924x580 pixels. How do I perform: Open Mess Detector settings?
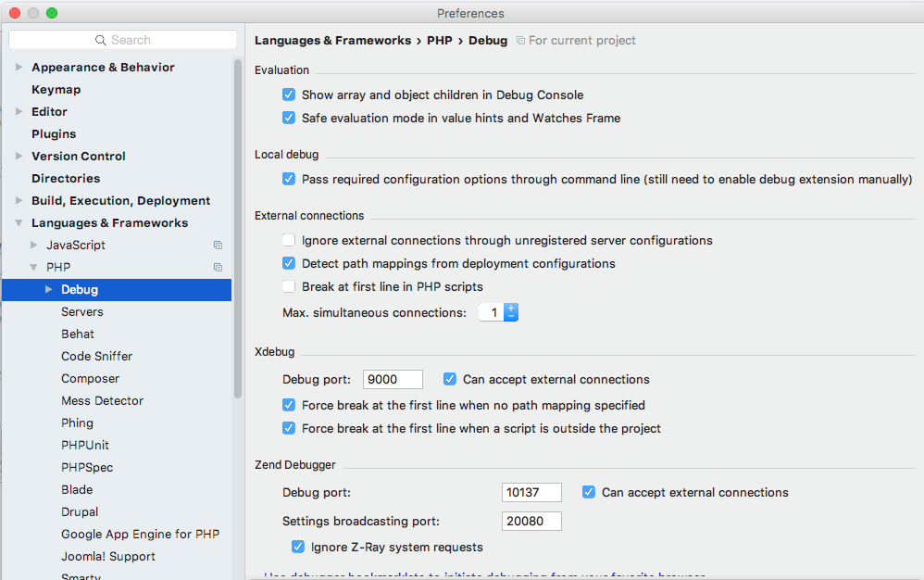coord(102,401)
